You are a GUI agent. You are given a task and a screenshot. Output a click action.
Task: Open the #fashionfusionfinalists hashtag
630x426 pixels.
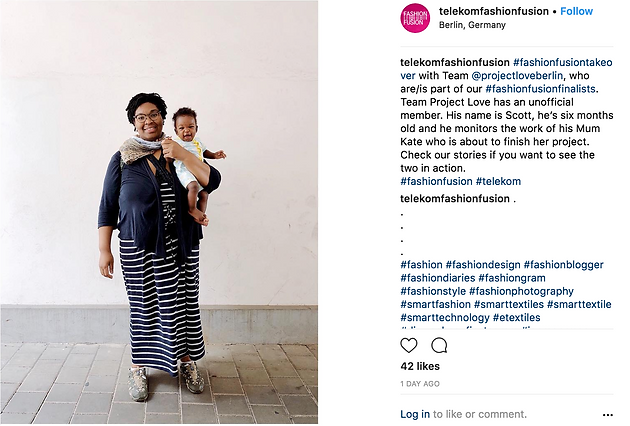pos(540,89)
